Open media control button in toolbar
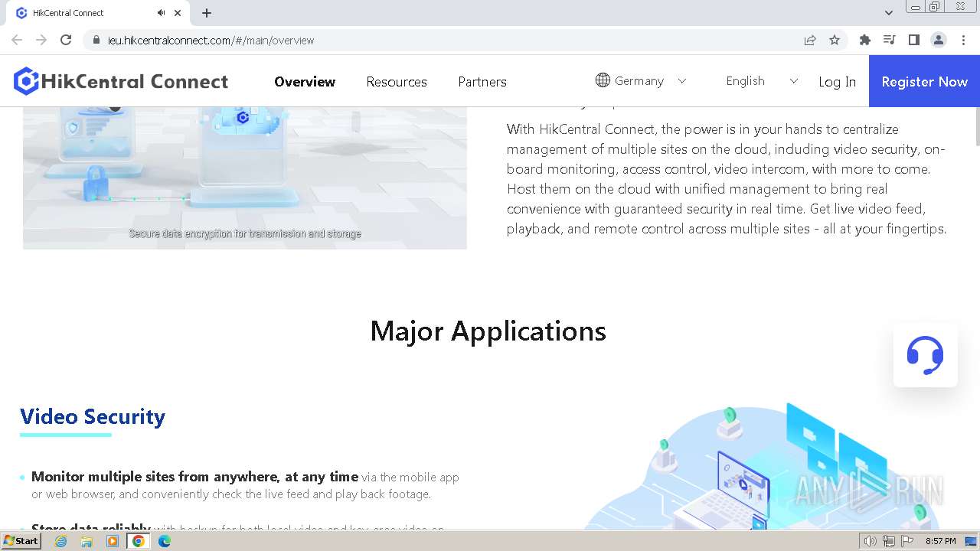Screen dimensions: 980x551 point(890,40)
